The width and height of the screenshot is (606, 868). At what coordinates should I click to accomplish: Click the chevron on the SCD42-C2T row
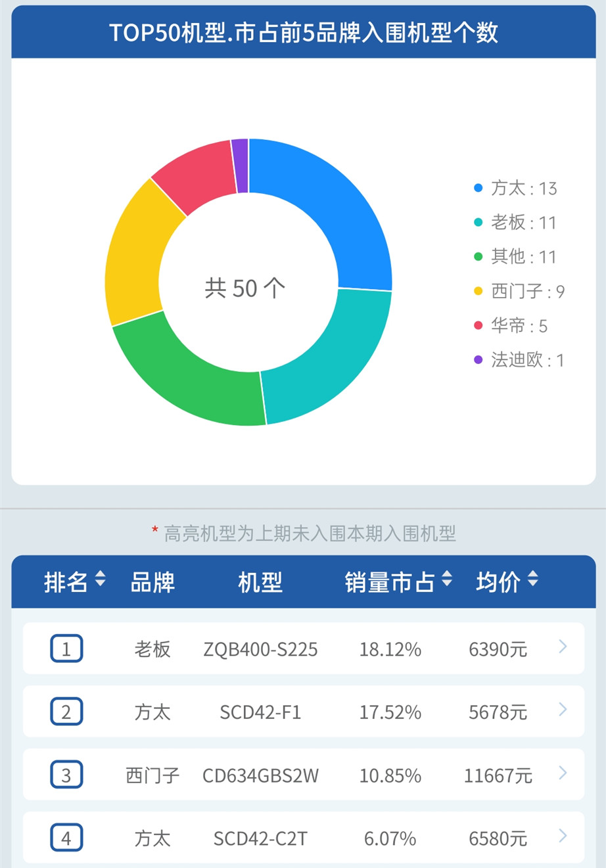pos(562,836)
